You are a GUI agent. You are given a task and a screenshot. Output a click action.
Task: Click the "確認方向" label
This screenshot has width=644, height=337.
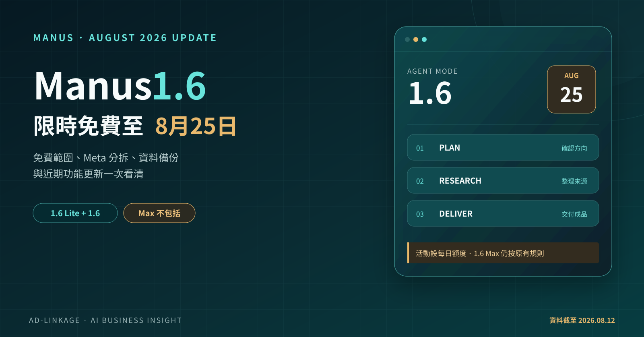pos(574,148)
